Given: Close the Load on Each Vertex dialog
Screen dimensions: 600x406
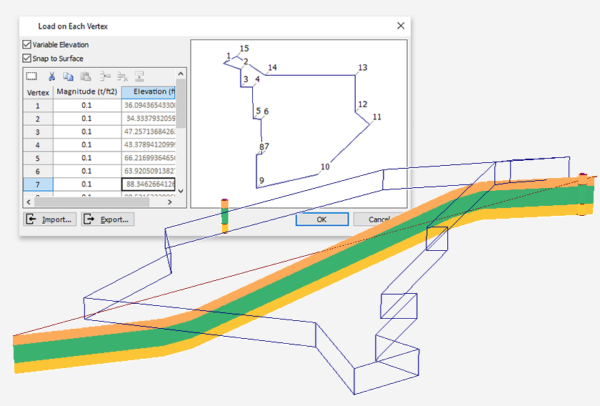Looking at the screenshot, I should 400,24.
